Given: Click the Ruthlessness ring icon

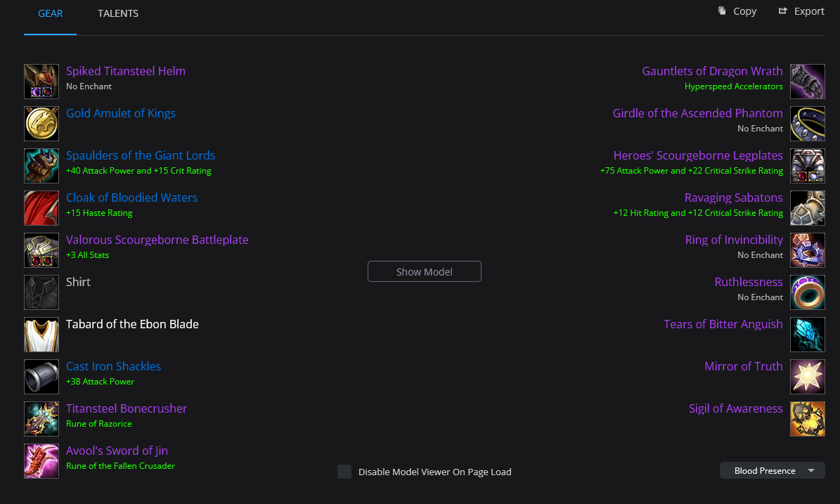Looking at the screenshot, I should point(808,292).
